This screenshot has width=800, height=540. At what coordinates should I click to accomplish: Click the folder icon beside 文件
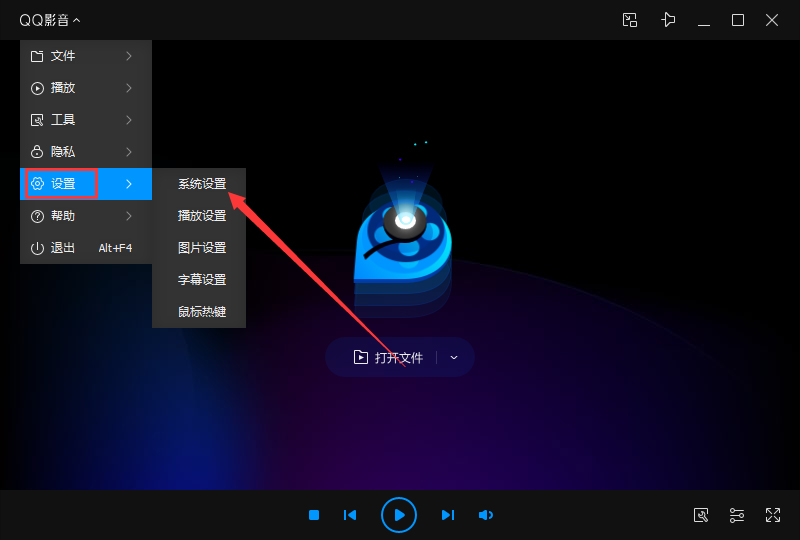37,56
